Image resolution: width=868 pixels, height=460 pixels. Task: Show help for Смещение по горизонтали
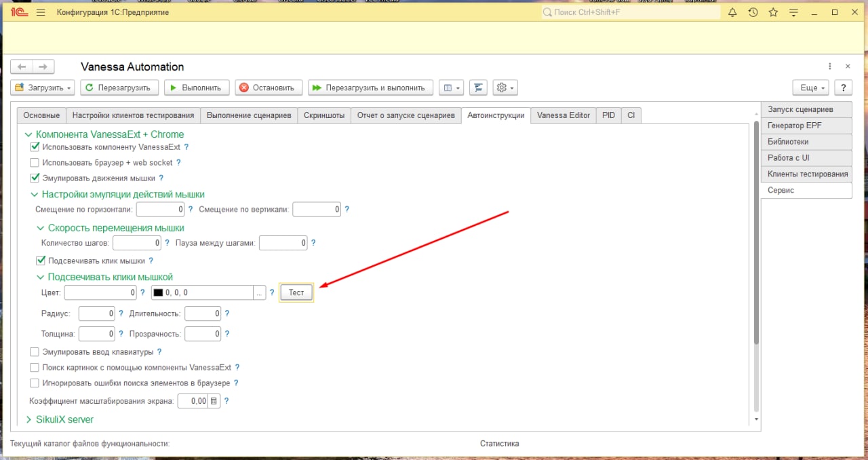[191, 210]
